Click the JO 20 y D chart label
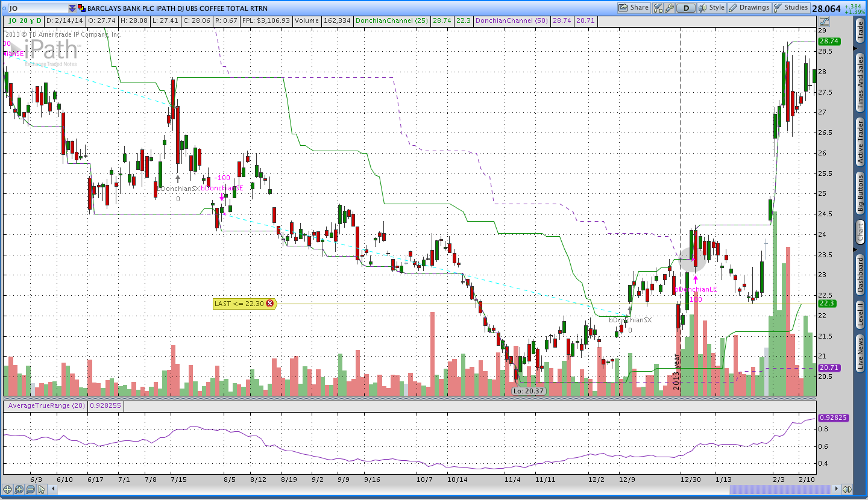This screenshot has width=868, height=500. click(25, 20)
